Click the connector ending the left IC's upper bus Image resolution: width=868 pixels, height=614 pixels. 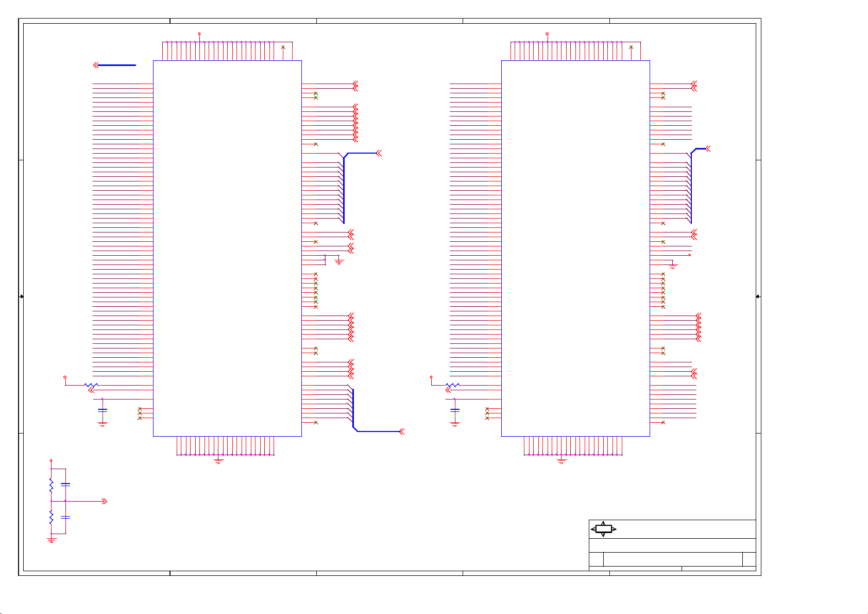(x=379, y=154)
